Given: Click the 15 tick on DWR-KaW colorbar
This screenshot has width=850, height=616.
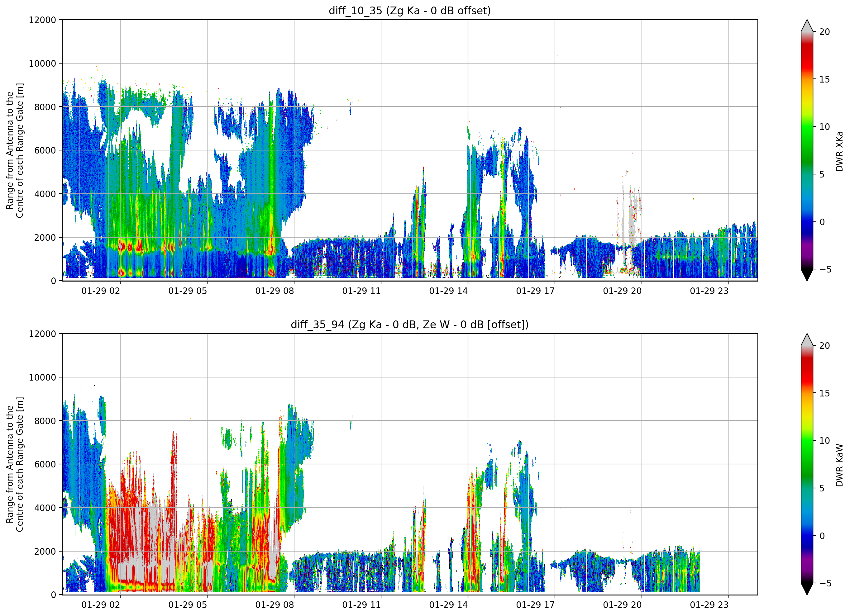Looking at the screenshot, I should click(x=824, y=393).
